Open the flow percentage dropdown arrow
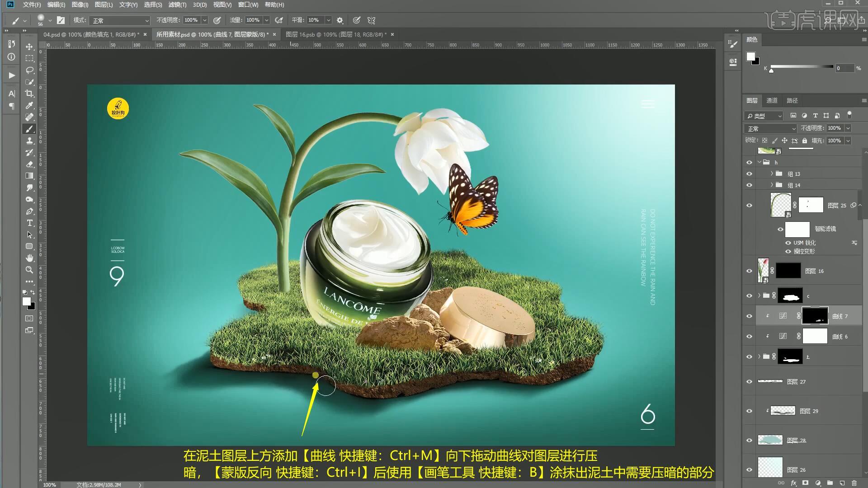This screenshot has height=488, width=868. [267, 20]
